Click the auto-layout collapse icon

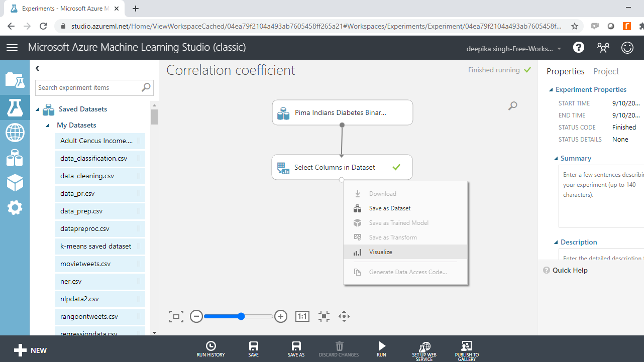click(x=324, y=316)
